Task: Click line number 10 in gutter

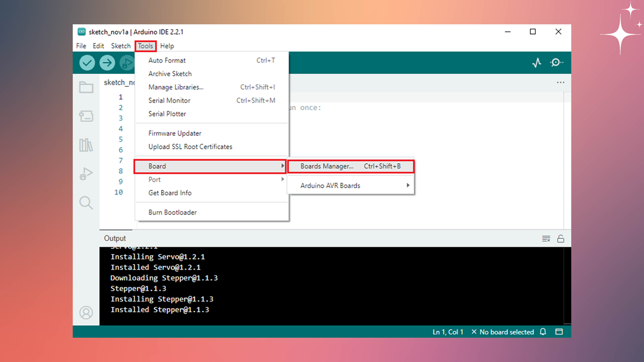Action: (119, 192)
